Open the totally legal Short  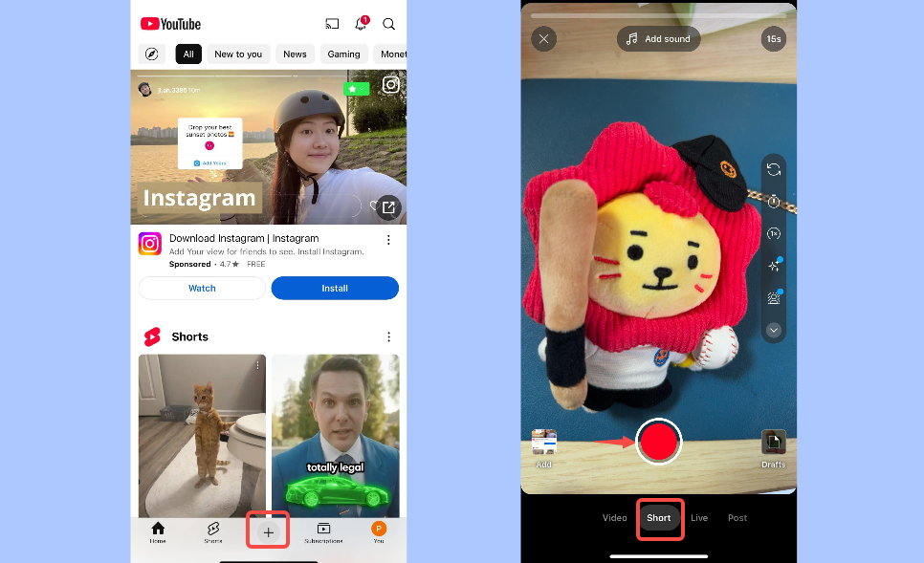(x=336, y=436)
